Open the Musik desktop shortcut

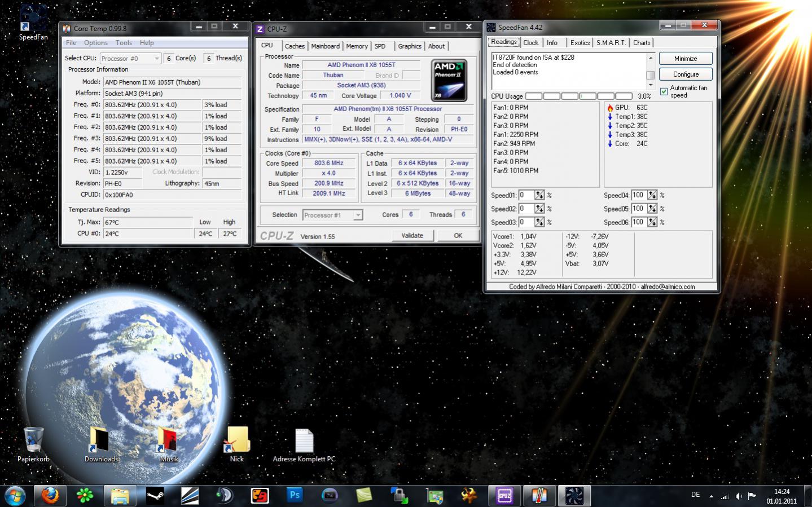(x=168, y=440)
